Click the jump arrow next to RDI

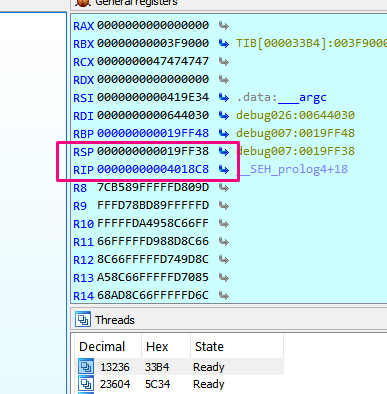click(224, 116)
